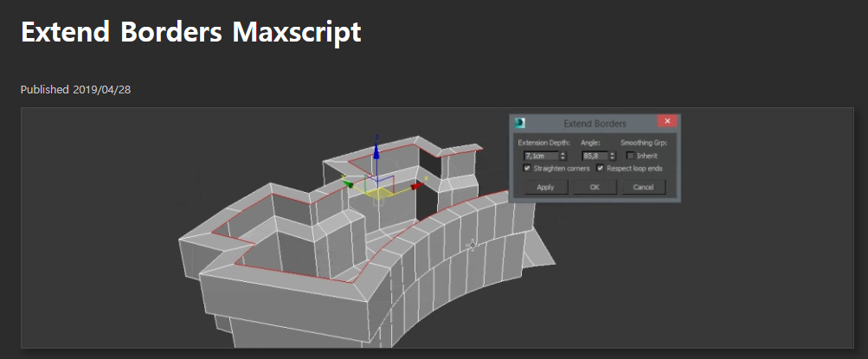Screen dimensions: 868x359
Task: Click the Extension Depth spinner arrows
Action: point(563,156)
